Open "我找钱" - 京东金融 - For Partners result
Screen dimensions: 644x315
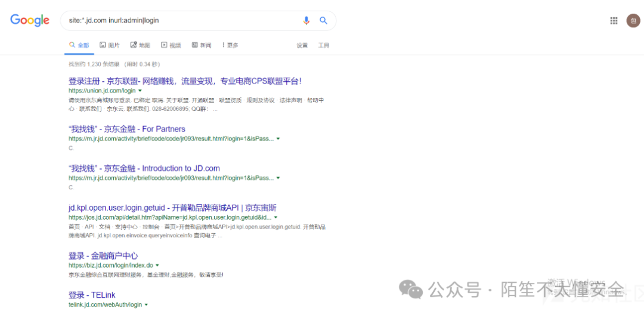coord(127,129)
